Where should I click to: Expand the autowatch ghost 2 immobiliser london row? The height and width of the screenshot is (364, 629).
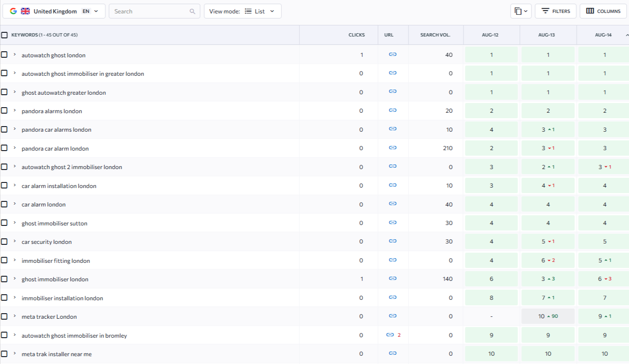point(15,166)
